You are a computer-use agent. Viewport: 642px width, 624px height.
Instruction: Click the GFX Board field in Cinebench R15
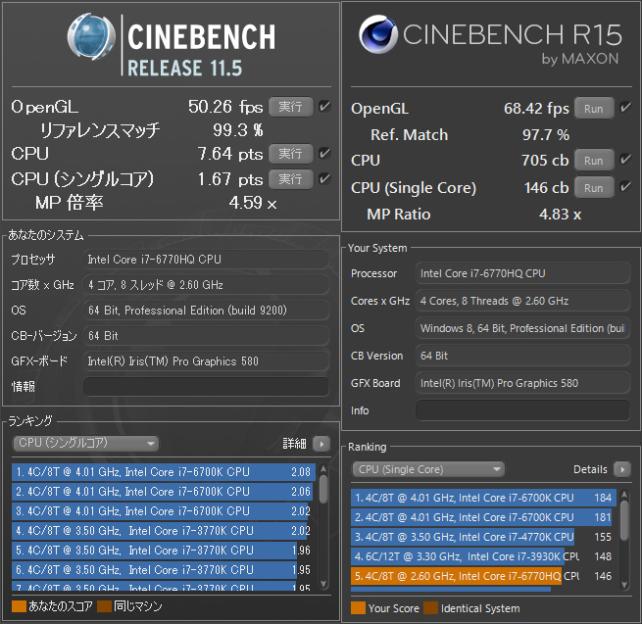(x=523, y=383)
